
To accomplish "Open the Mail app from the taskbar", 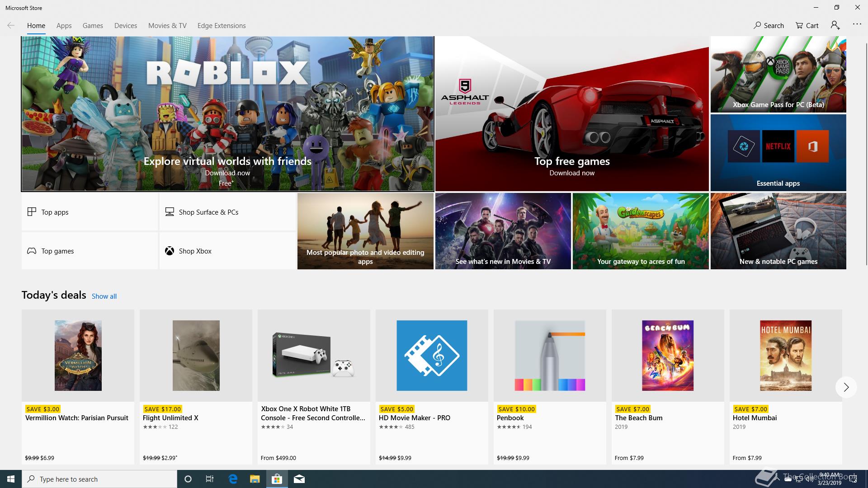I will pos(299,479).
